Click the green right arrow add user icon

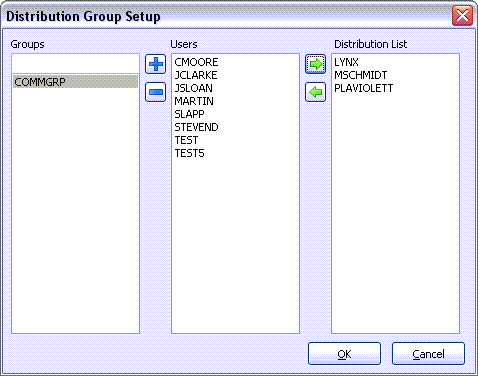pyautogui.click(x=315, y=64)
